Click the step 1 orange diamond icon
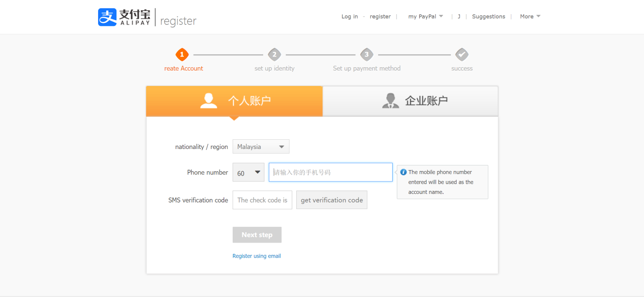 (182, 54)
